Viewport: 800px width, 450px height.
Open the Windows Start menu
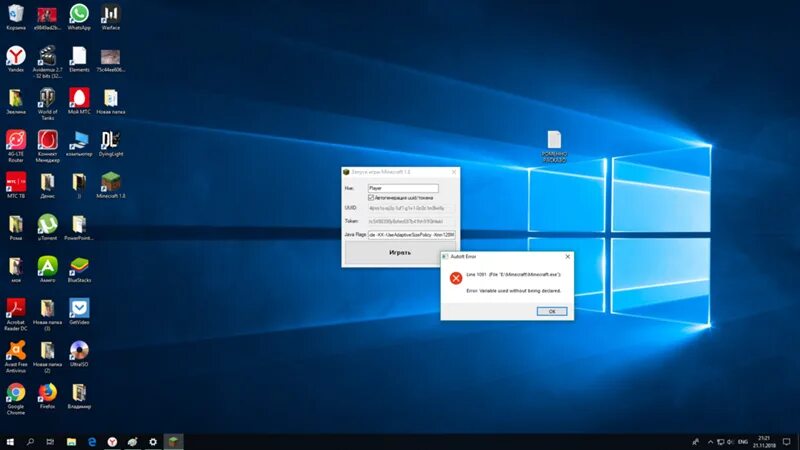click(x=10, y=442)
